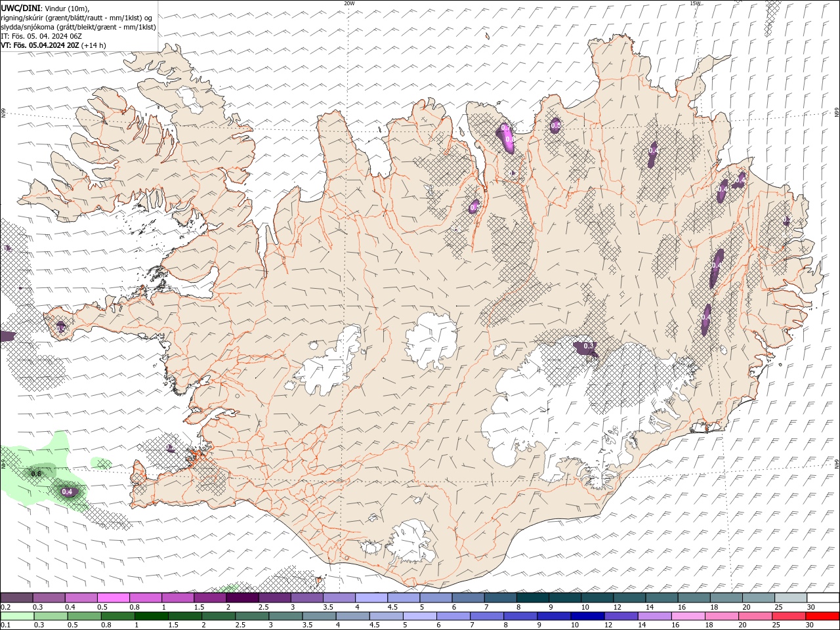Select the 4 lavender swatch in the upper color bar

[x=371, y=598]
